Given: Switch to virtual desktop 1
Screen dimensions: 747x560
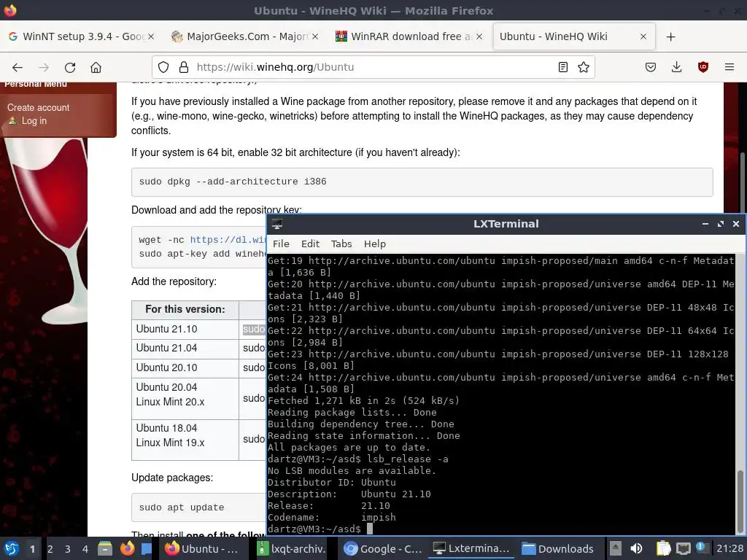Looking at the screenshot, I should point(32,548).
